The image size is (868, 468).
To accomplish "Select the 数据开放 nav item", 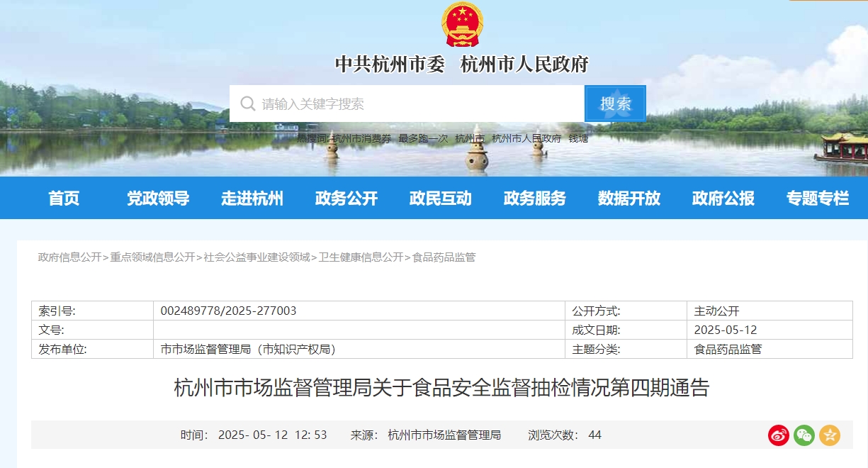I will pos(629,199).
